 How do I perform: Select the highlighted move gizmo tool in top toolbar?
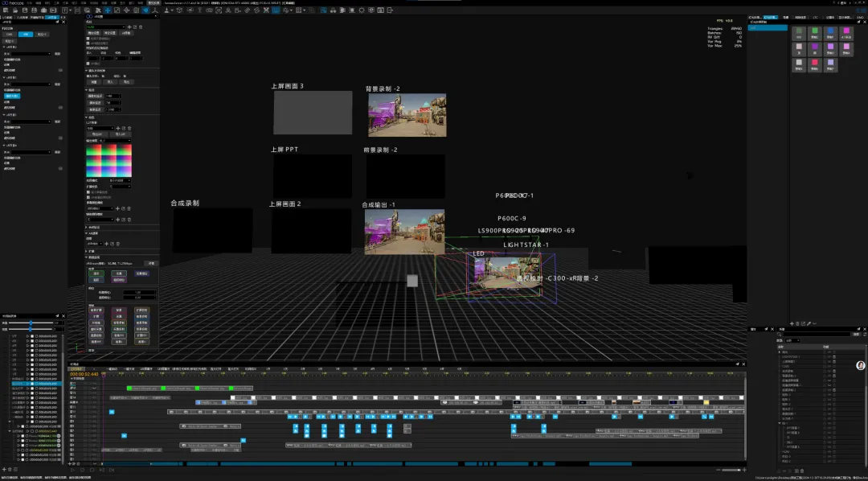[x=108, y=10]
